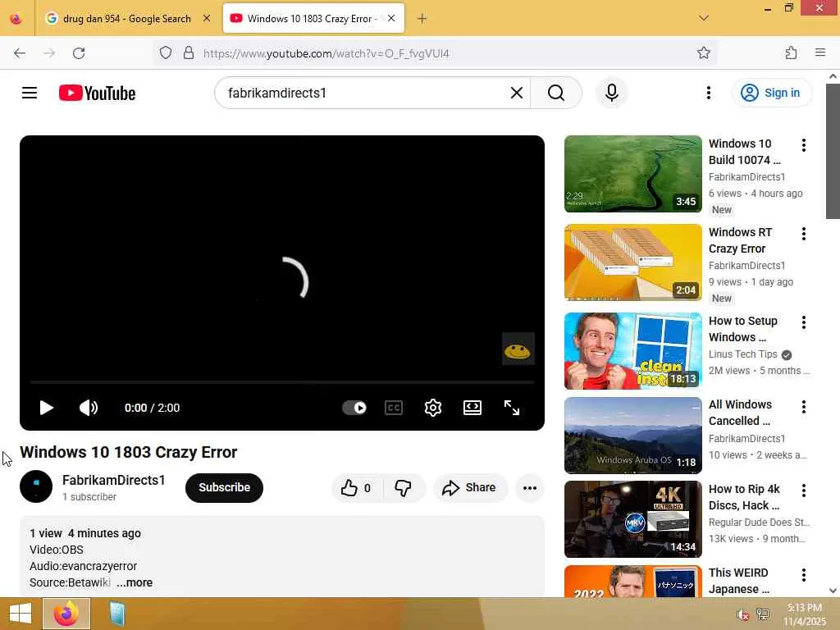Mute the video volume speaker icon
Viewport: 840px width, 630px height.
click(89, 408)
